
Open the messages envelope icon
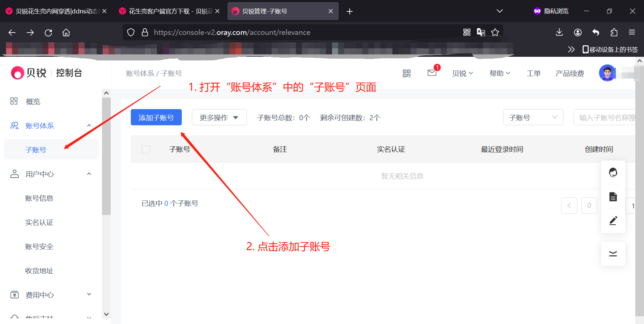coord(432,73)
